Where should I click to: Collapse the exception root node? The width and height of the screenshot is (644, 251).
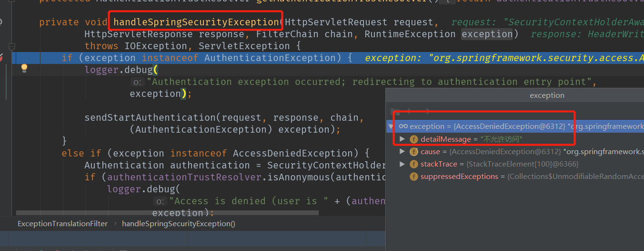point(391,126)
